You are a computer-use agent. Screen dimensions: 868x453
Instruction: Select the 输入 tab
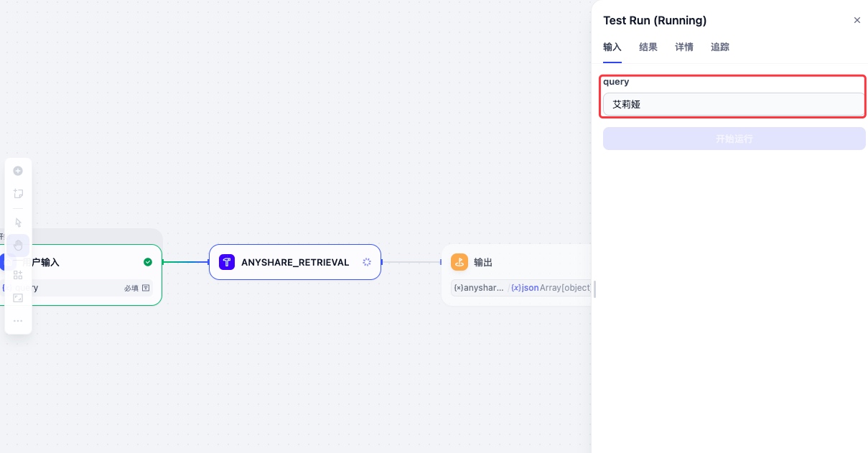[x=612, y=47]
